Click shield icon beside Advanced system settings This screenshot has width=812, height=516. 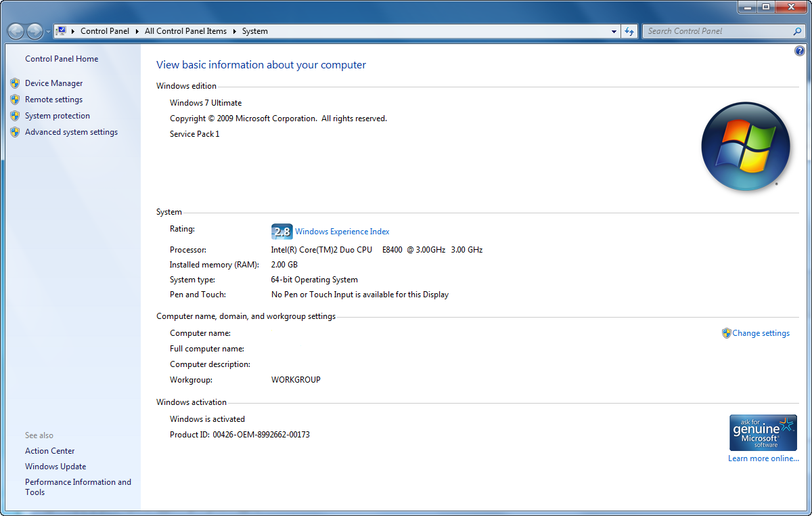click(15, 132)
